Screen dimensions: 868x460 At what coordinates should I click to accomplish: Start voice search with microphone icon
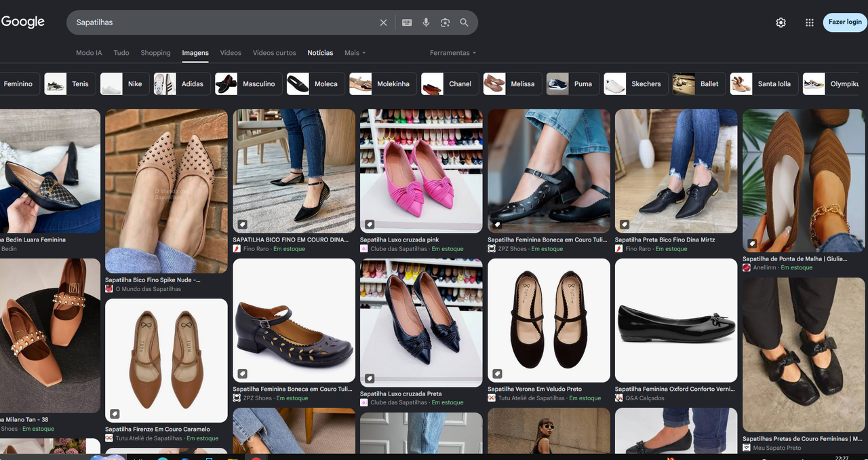[426, 22]
